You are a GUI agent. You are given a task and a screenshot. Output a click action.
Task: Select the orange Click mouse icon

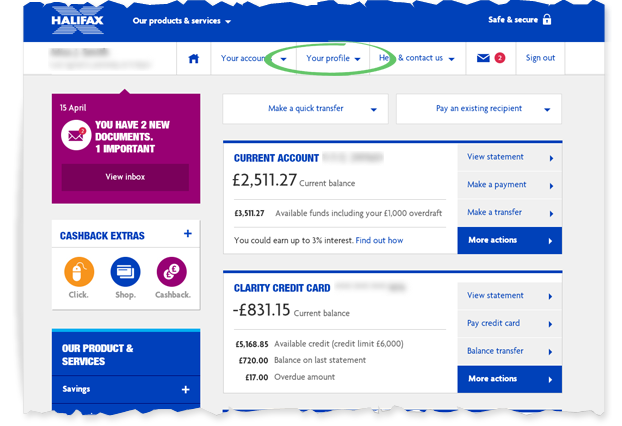[79, 272]
